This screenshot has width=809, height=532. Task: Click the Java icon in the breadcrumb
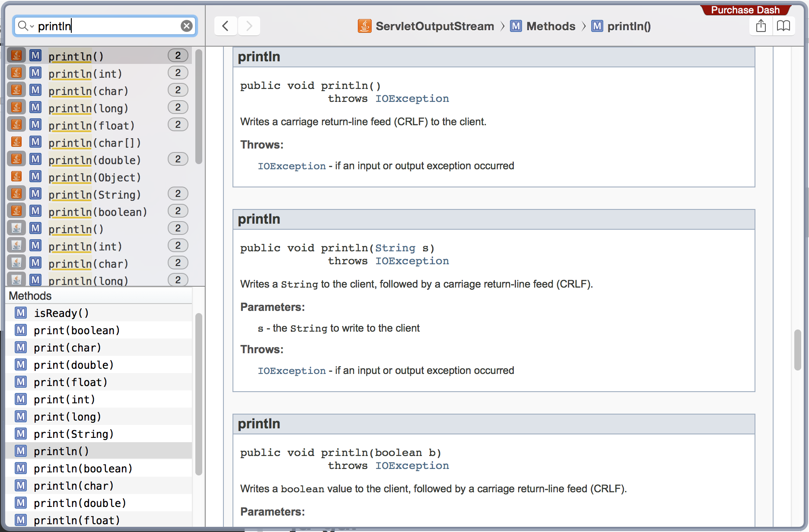point(364,26)
